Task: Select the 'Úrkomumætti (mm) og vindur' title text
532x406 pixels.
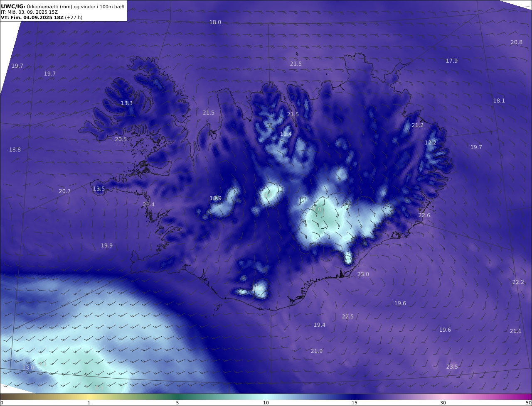Action: coord(62,7)
